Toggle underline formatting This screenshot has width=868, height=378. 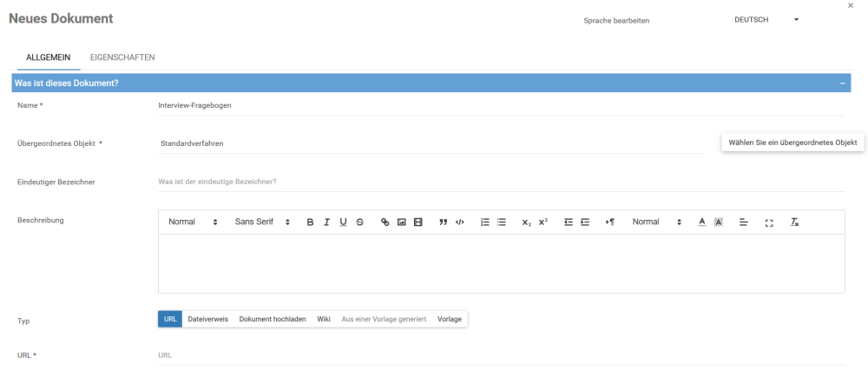343,222
